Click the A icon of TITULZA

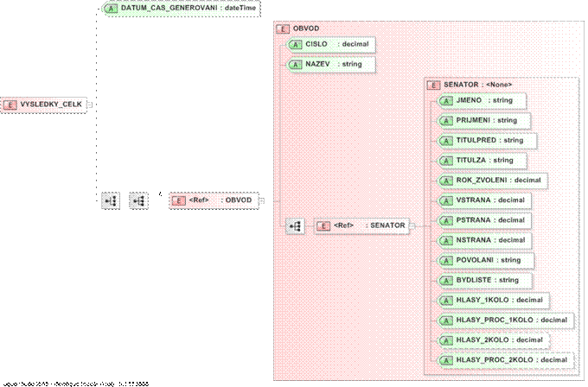pos(446,161)
